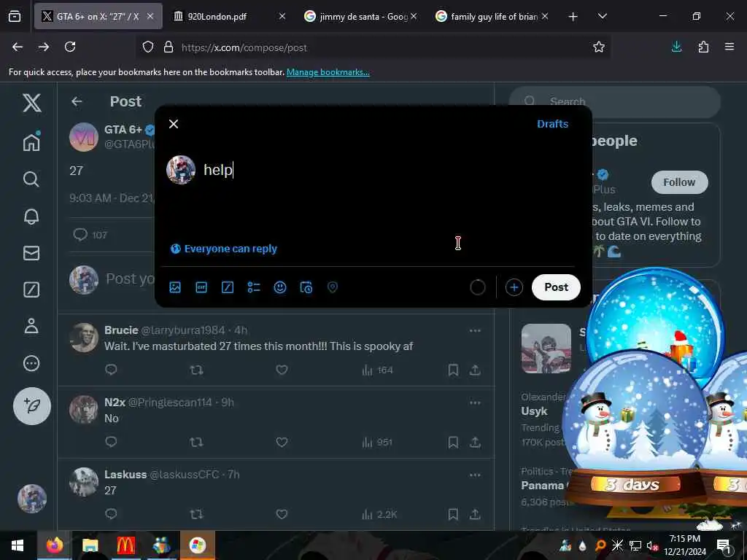Open Firefox extensions menu
The image size is (747, 560).
pos(703,47)
